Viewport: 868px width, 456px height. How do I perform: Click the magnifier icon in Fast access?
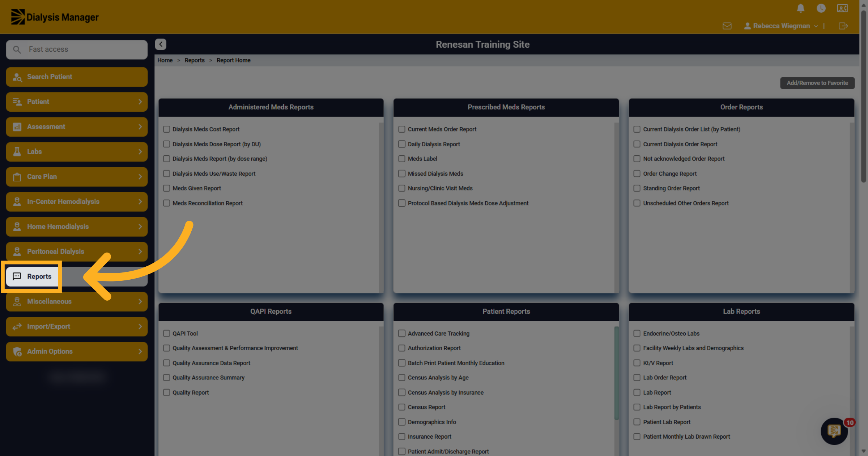click(17, 50)
